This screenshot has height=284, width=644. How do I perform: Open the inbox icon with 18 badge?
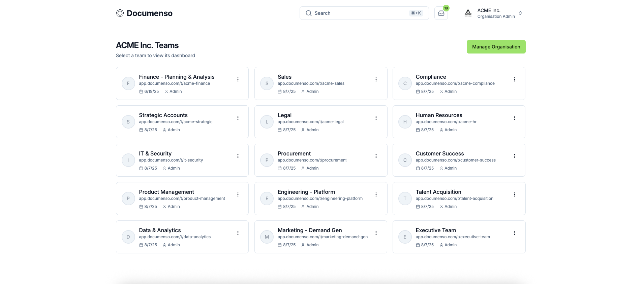pos(441,13)
